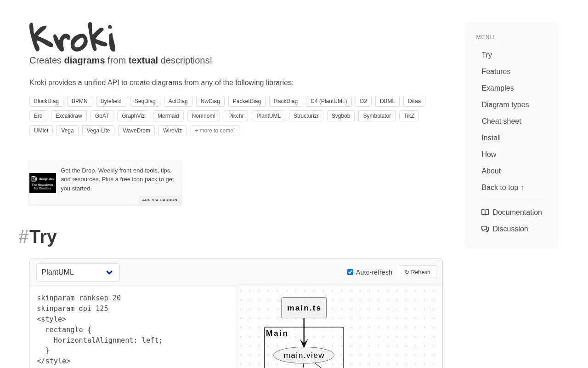Viewport: 588px width, 368px height.
Task: Click the Kroki logo
Action: [x=73, y=37]
